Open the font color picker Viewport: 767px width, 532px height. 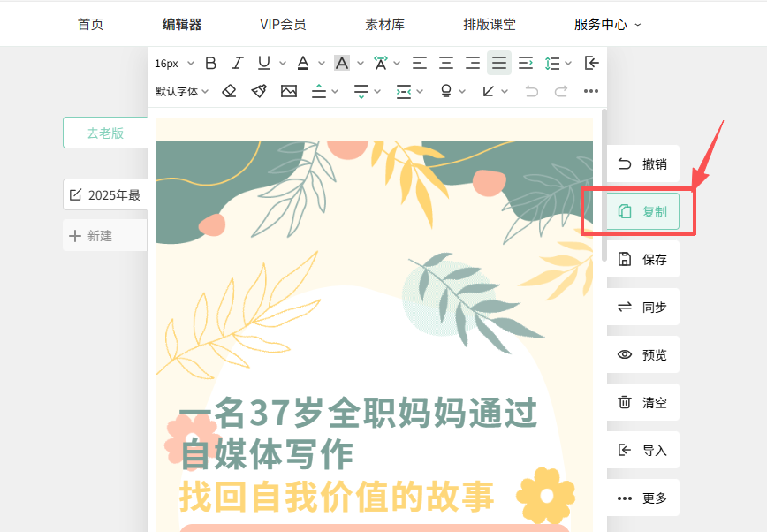[303, 63]
